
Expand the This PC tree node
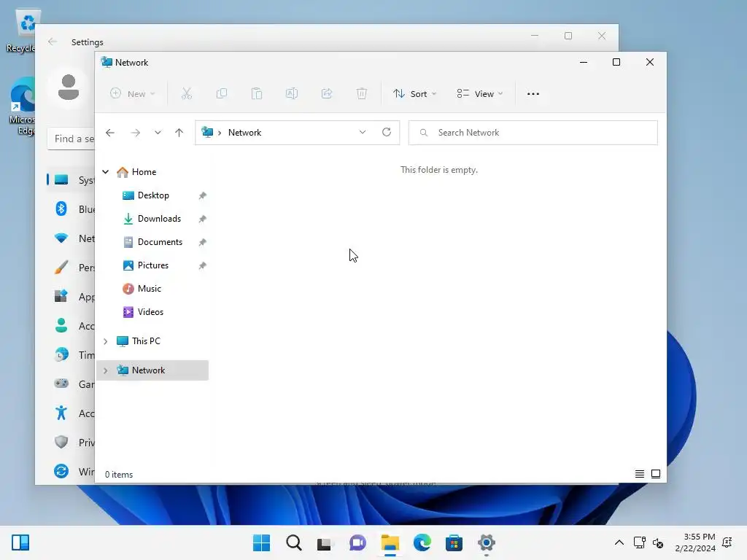106,341
